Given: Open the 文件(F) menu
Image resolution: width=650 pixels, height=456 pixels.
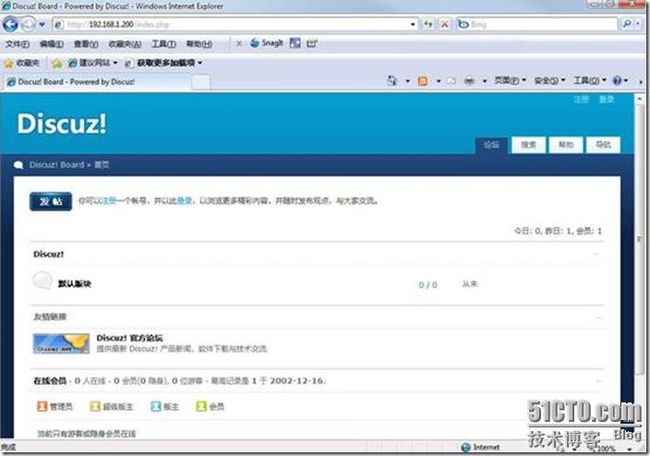Looking at the screenshot, I should click(x=17, y=44).
